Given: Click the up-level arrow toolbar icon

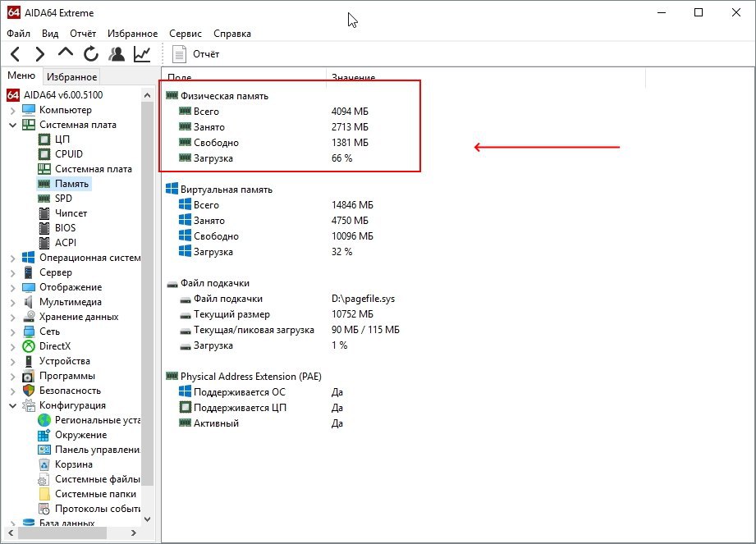Looking at the screenshot, I should (66, 53).
